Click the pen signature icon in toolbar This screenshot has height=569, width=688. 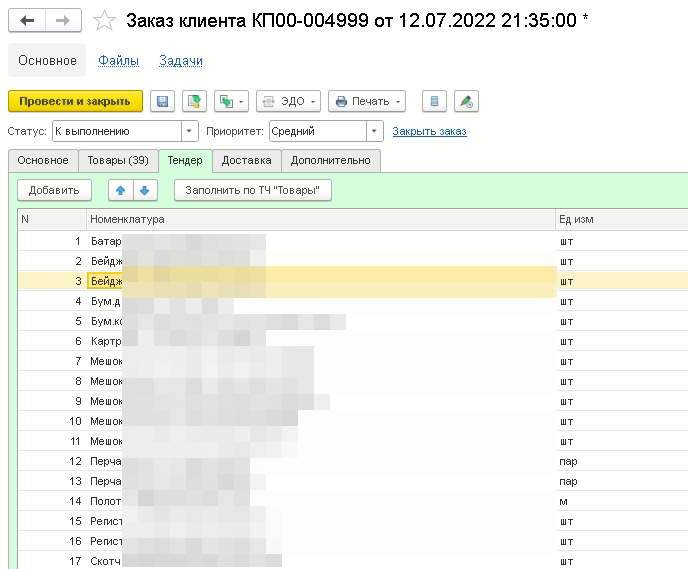pos(465,101)
